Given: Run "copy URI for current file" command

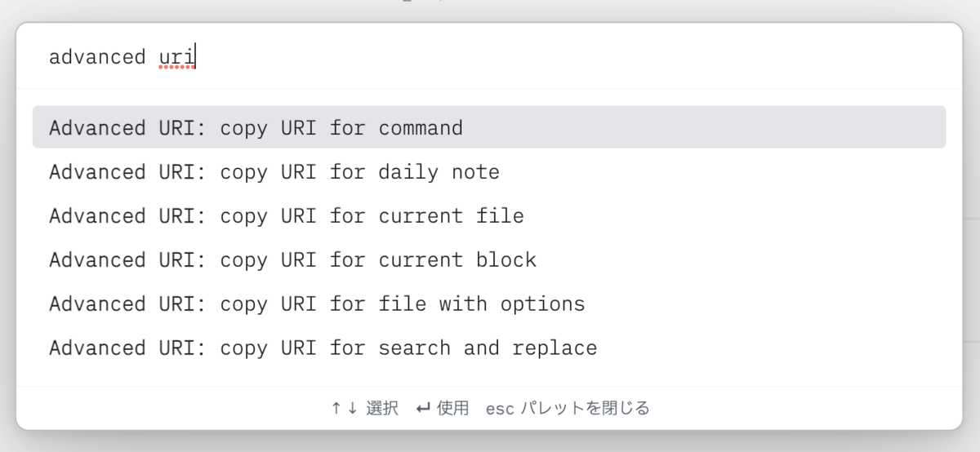Looking at the screenshot, I should pyautogui.click(x=286, y=216).
